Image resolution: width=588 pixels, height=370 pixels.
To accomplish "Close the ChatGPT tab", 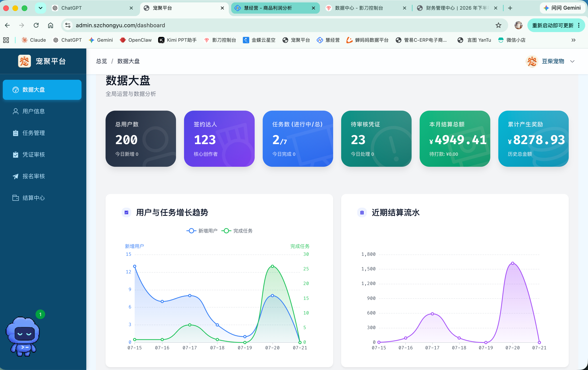I will pos(131,8).
